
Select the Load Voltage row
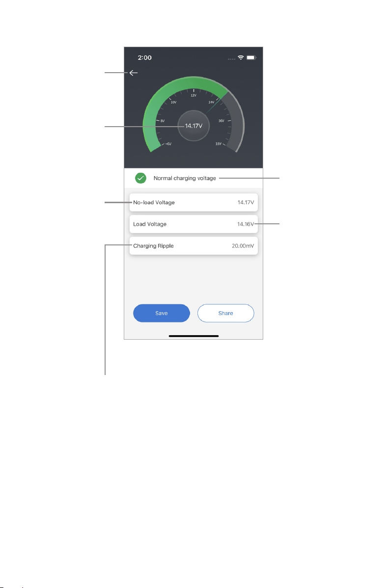(x=193, y=224)
